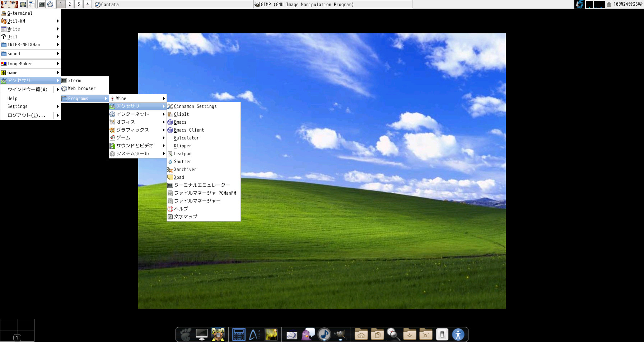Select workspace 4 in the pager
Viewport: 644px width, 342px height.
(87, 4)
